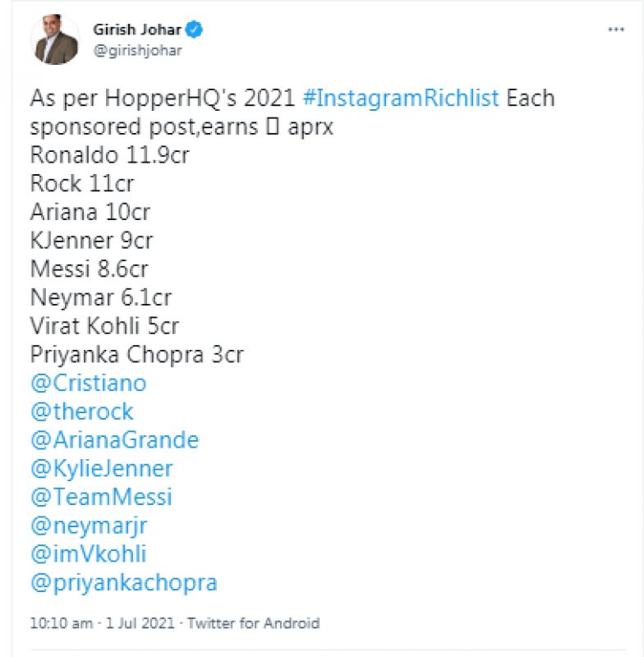644x657 pixels.
Task: Click the Priyanka Chopra 3cr text line
Action: (x=136, y=355)
